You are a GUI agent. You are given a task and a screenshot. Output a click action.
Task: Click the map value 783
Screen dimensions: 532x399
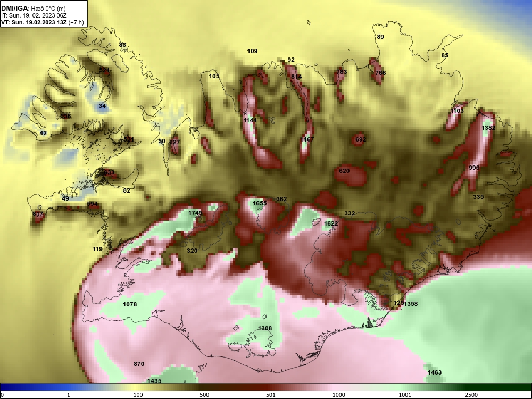click(x=342, y=72)
